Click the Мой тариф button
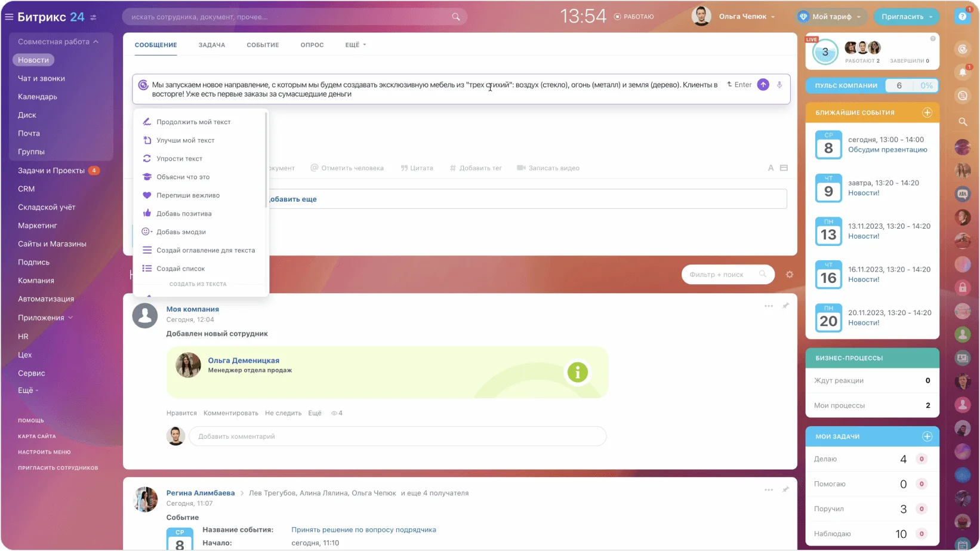The width and height of the screenshot is (980, 551). tap(831, 17)
